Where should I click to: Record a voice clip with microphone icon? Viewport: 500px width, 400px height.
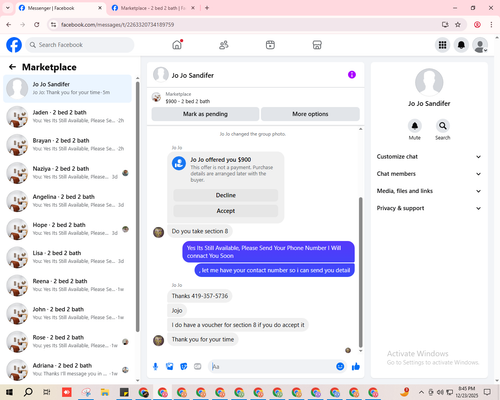[155, 367]
